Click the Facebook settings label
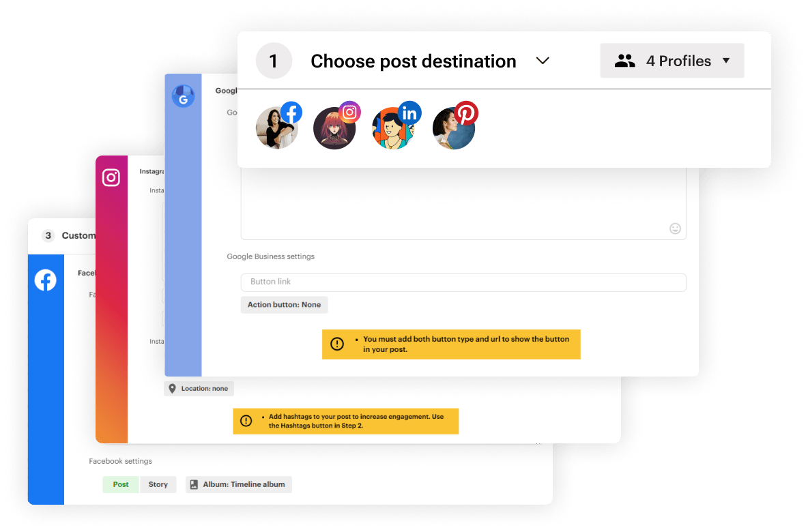This screenshot has width=808, height=532. pyautogui.click(x=120, y=461)
